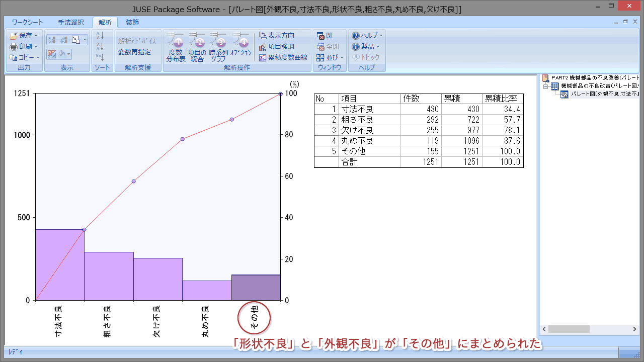Click the worksheet table icon in the tree
644x362 pixels.
coord(554,86)
